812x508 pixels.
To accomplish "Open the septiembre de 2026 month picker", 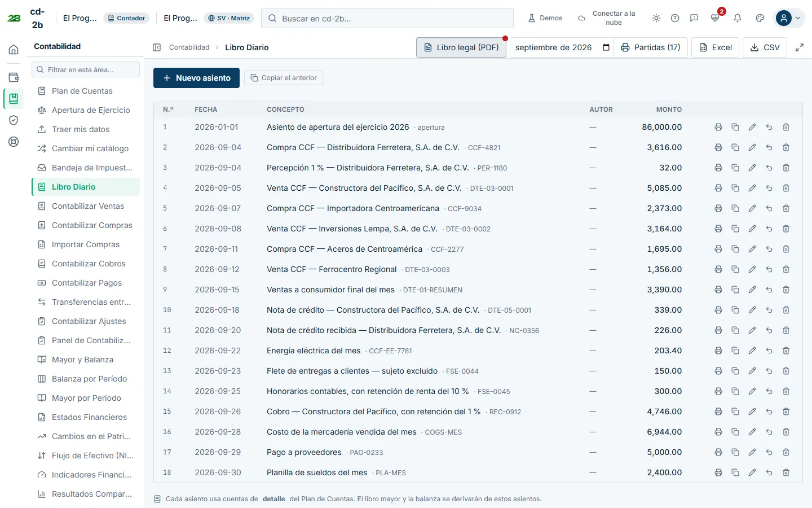I will (562, 47).
